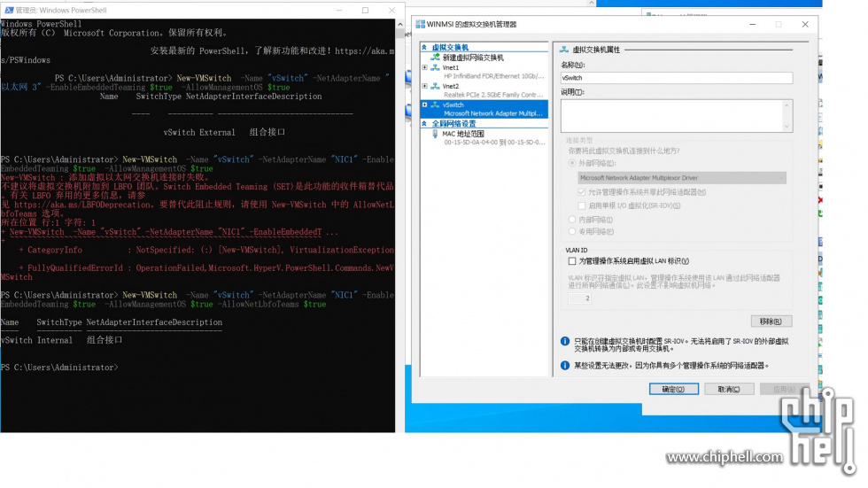Screen dimensions: 868x488
Task: Click the up arrow in the 说明 description box scrollbar
Action: 787,105
